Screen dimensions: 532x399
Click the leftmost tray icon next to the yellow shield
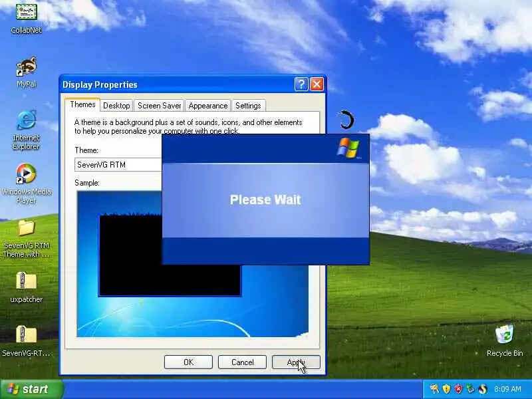(434, 388)
